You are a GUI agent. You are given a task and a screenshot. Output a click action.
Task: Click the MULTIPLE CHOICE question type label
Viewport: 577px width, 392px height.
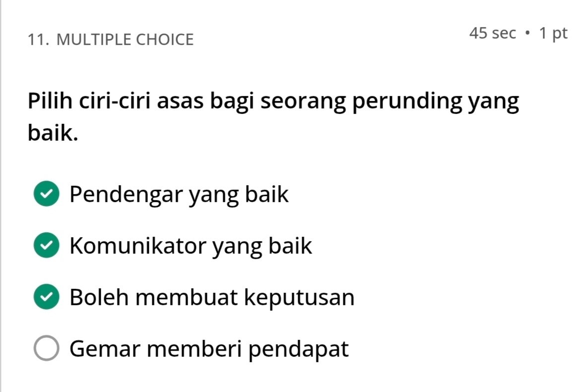125,39
